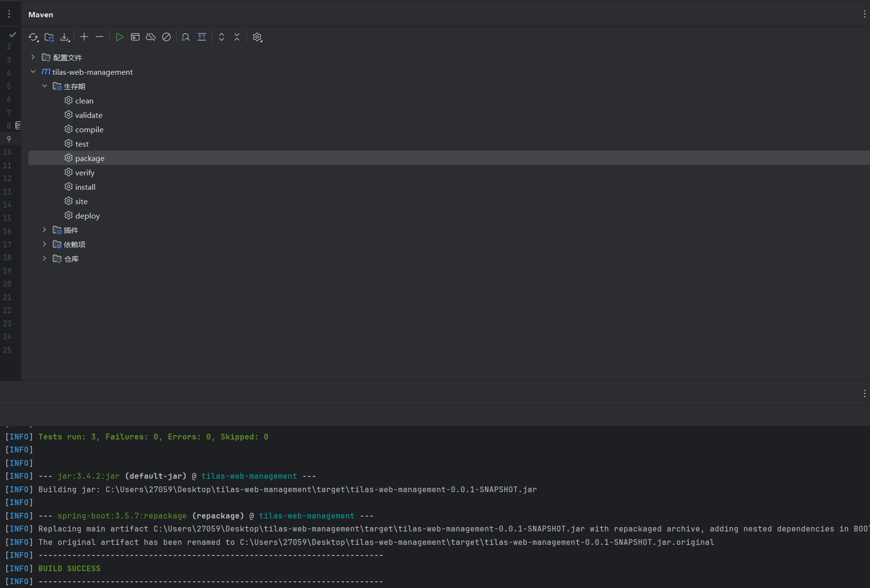Image resolution: width=870 pixels, height=588 pixels.
Task: Open Maven panel options menu
Action: coord(864,14)
